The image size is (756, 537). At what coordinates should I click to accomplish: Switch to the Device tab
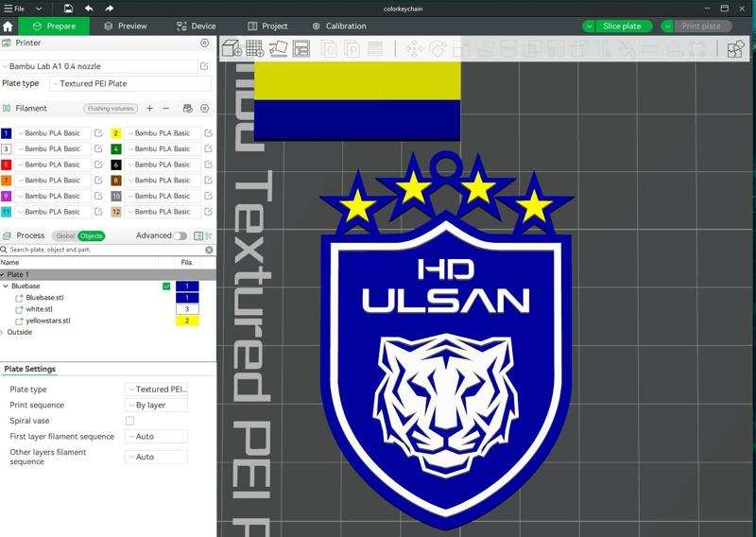tap(196, 26)
